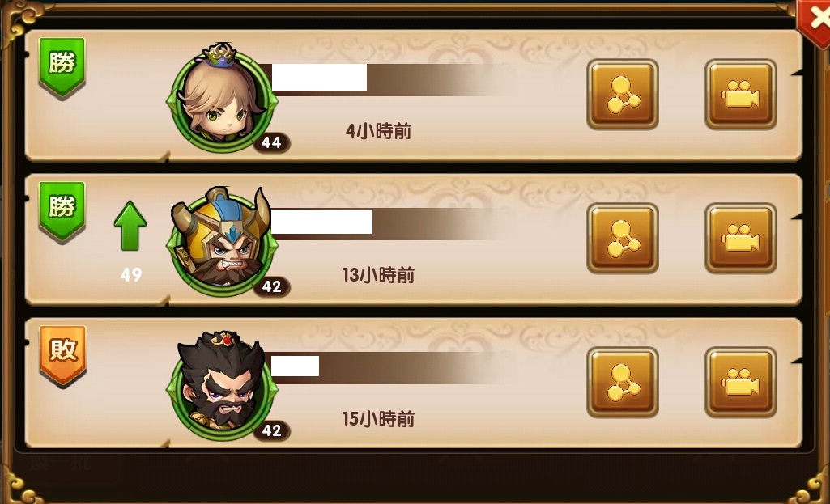The image size is (830, 504).
Task: Click the 4小時前 timestamp
Action: tap(378, 130)
